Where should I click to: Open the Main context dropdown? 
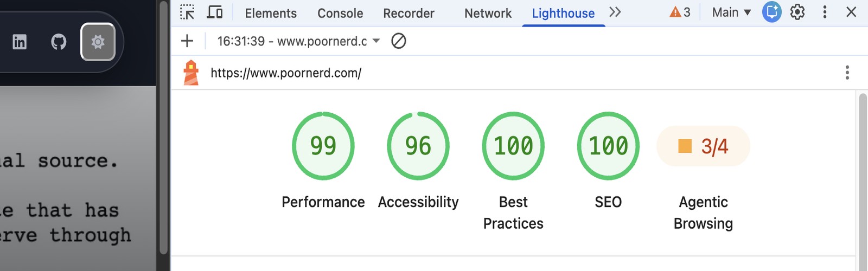pyautogui.click(x=731, y=12)
